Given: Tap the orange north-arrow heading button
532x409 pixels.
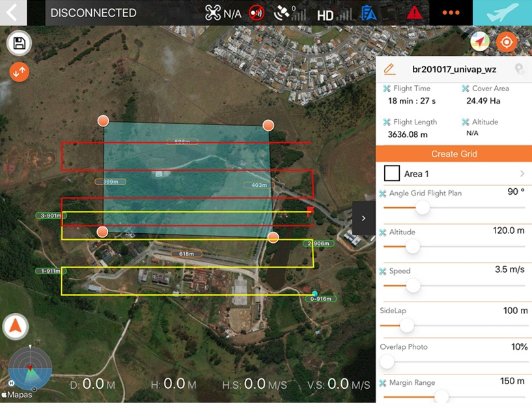Looking at the screenshot, I should tap(16, 326).
